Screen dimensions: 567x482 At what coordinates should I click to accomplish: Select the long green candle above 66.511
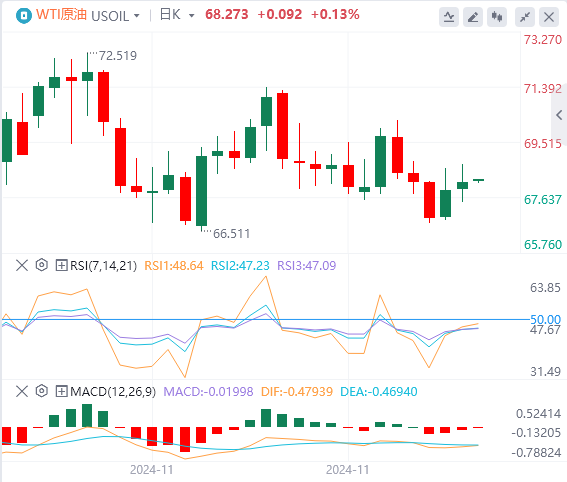tap(201, 191)
